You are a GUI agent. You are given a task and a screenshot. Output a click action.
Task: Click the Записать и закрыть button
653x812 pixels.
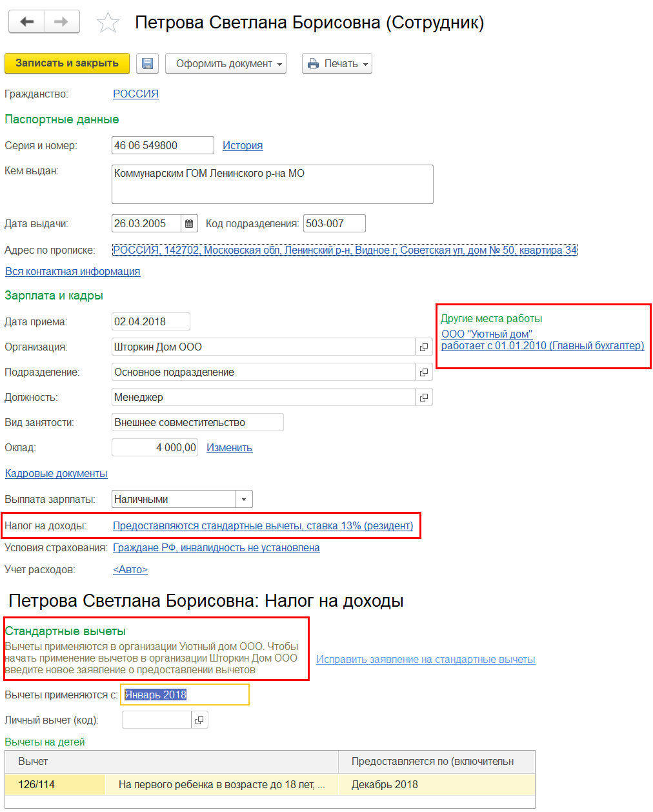[x=67, y=63]
